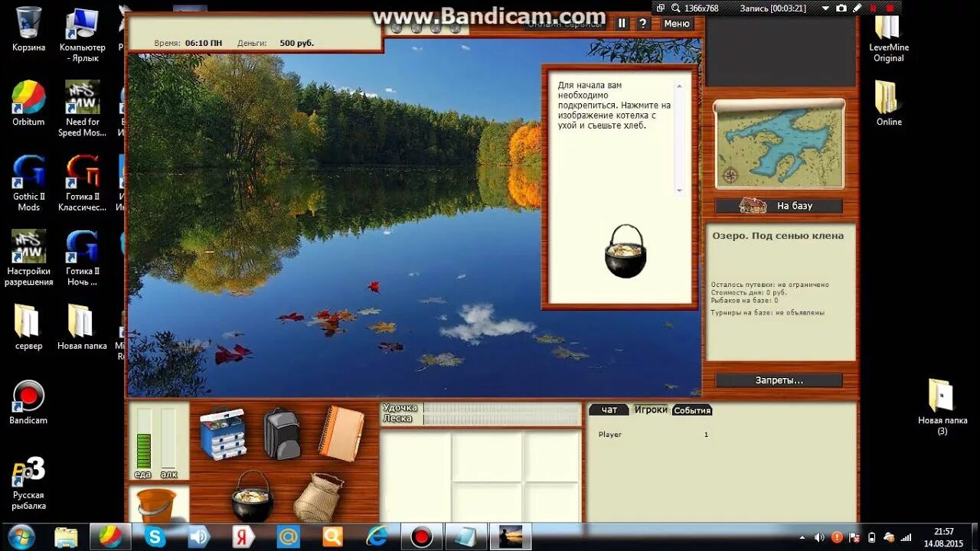980x551 pixels.
Task: Pause the game with the pause button
Action: [x=622, y=24]
